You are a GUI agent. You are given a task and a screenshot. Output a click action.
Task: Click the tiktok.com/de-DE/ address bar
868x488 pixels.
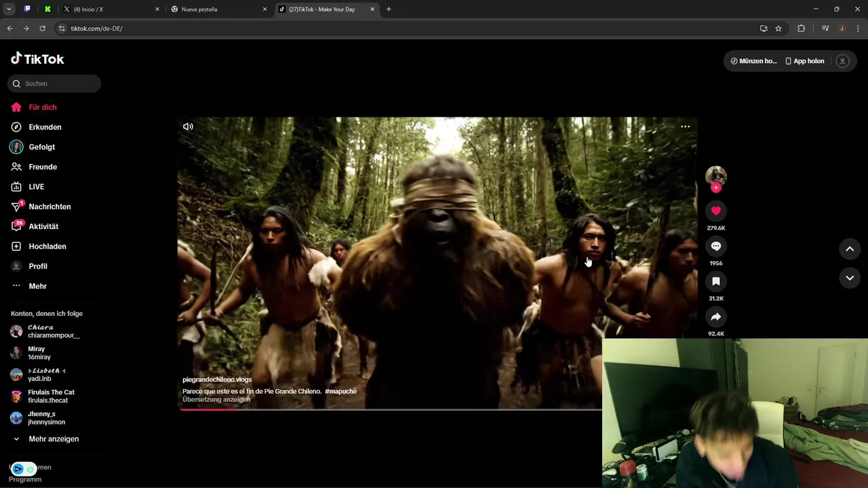coord(407,28)
